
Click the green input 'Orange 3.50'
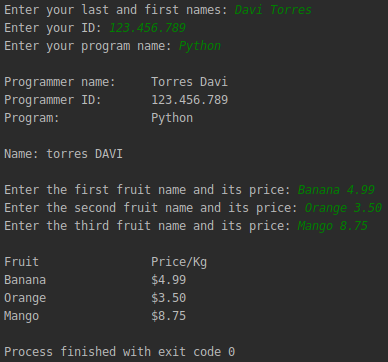pos(343,208)
